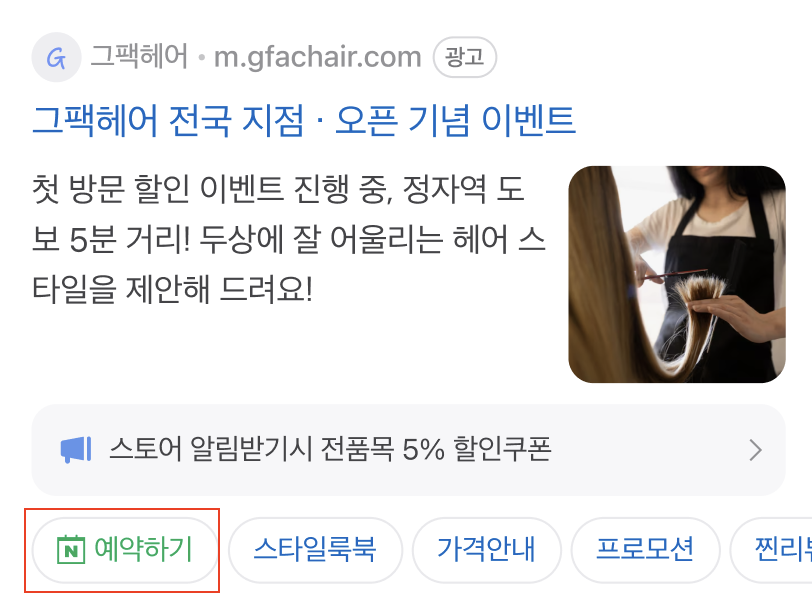Select the 가격안내 chip

click(487, 550)
